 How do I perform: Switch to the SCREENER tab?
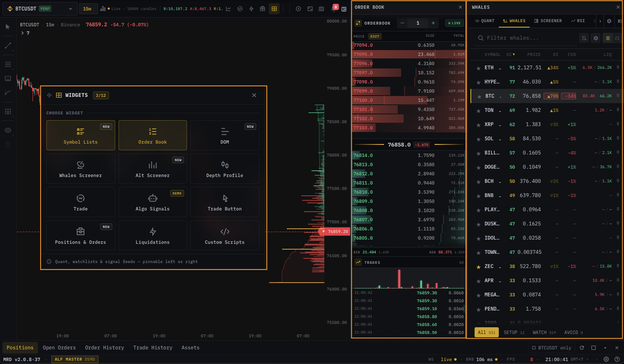[x=548, y=21]
